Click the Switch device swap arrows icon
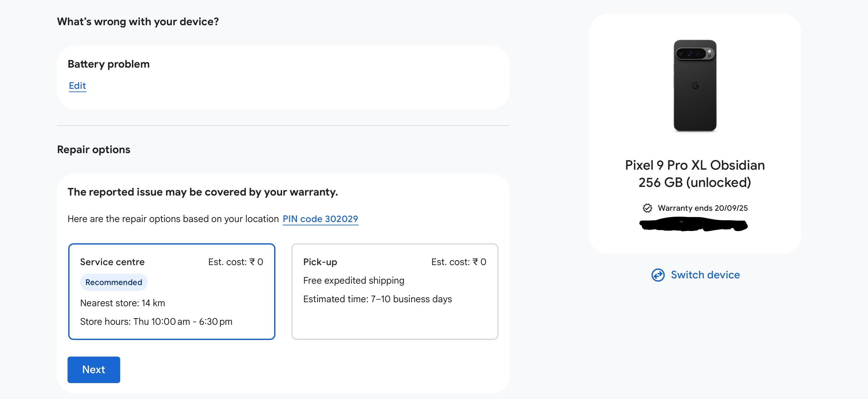Viewport: 868px width, 399px height. 658,275
